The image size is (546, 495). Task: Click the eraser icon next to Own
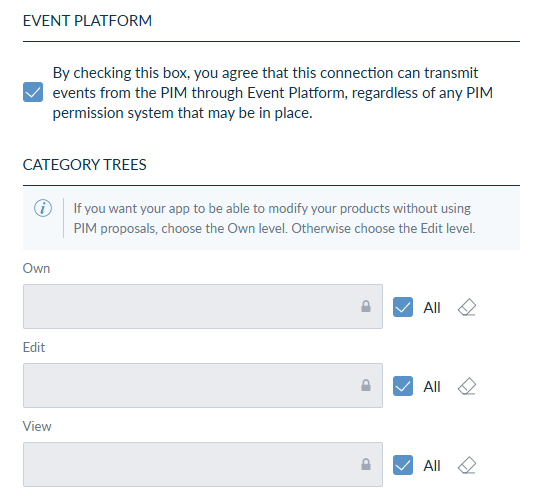[x=467, y=307]
